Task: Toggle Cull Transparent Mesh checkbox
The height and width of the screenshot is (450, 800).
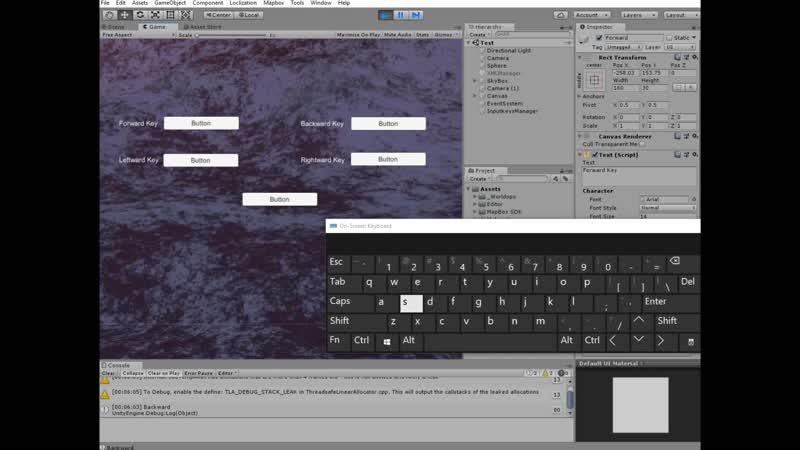Action: 642,144
